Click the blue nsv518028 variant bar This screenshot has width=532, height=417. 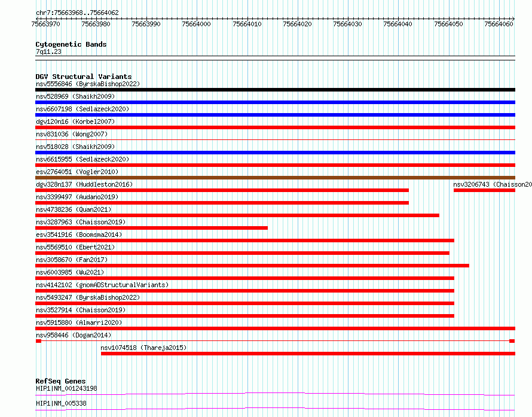(275, 153)
